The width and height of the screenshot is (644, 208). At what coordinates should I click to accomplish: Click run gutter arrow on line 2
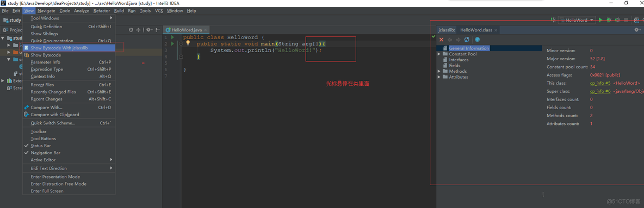(x=172, y=43)
